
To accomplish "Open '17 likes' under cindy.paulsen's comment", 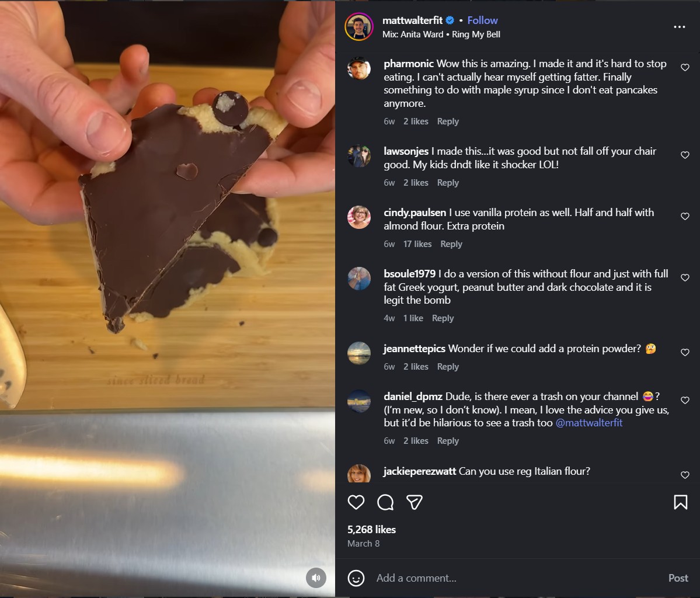I will point(417,244).
